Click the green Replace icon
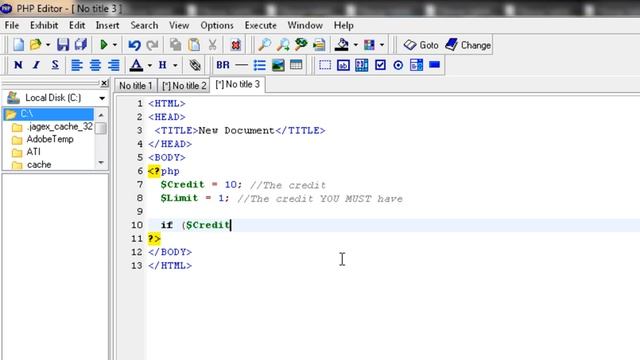This screenshot has width=640, height=360. (301, 44)
